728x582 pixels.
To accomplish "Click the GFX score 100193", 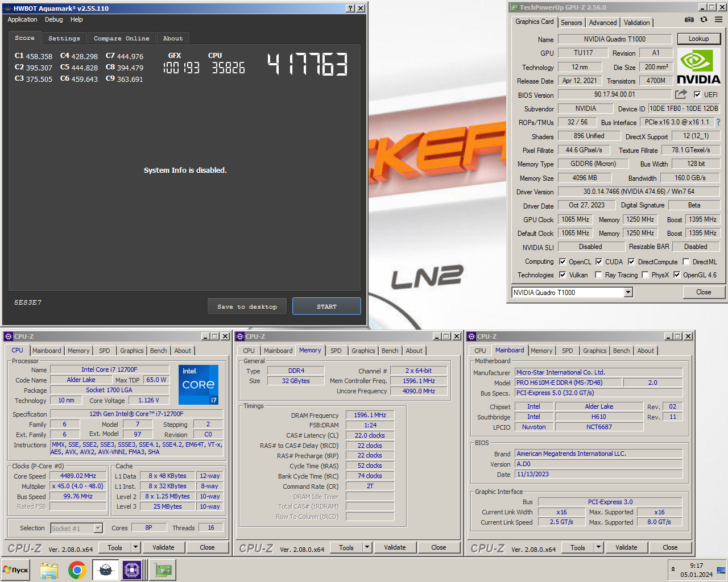I will [x=181, y=68].
